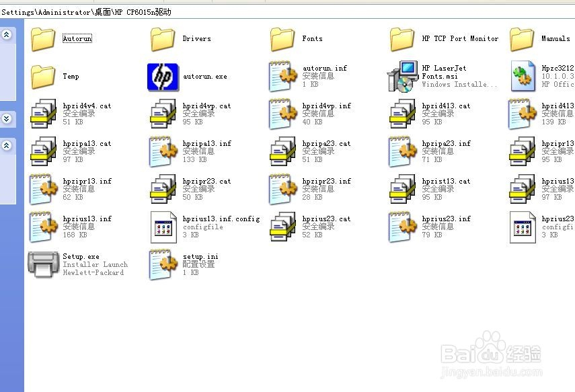Viewport: 575px width, 392px height.
Task: Click the hpzipa23.cat file name text
Action: 326,143
